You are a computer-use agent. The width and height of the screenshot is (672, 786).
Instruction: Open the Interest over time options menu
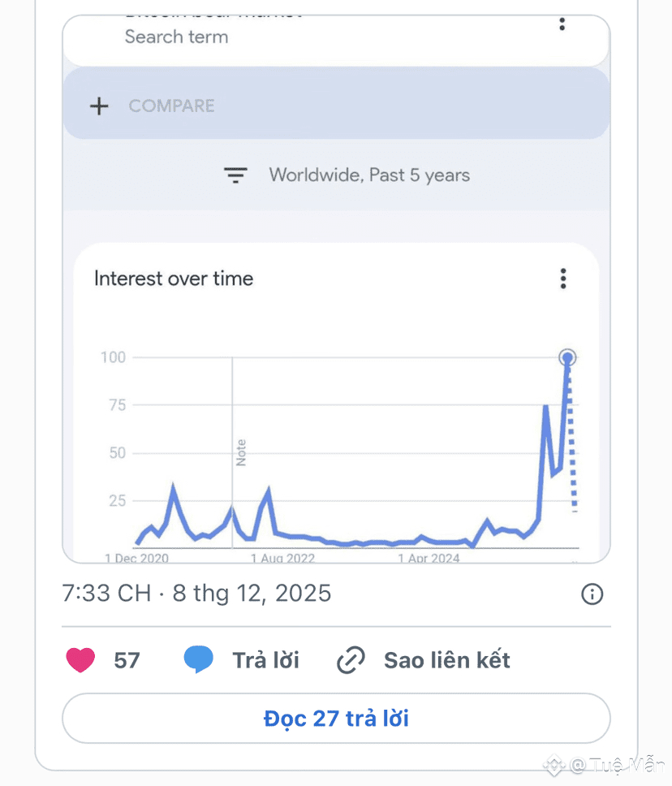563,279
